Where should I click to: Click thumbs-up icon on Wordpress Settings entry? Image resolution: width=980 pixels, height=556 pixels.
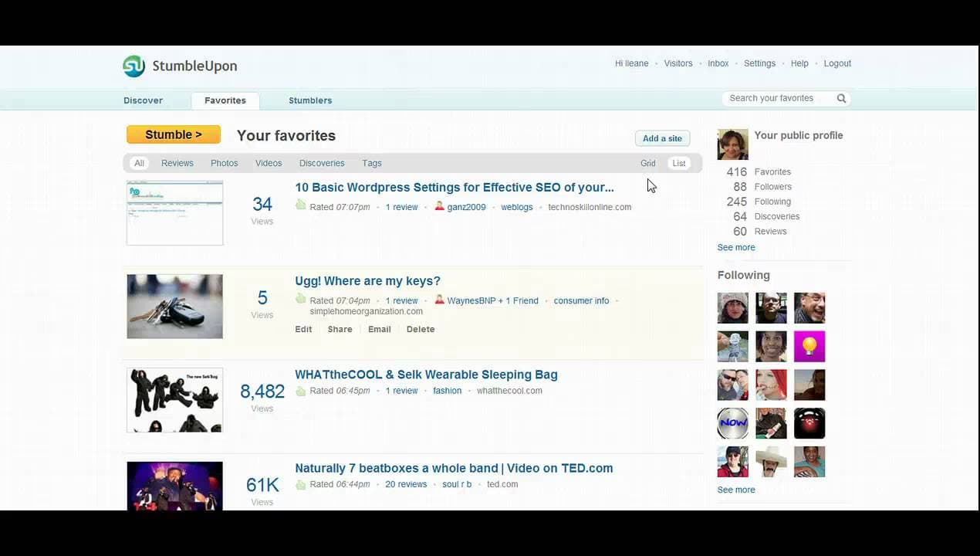click(301, 205)
